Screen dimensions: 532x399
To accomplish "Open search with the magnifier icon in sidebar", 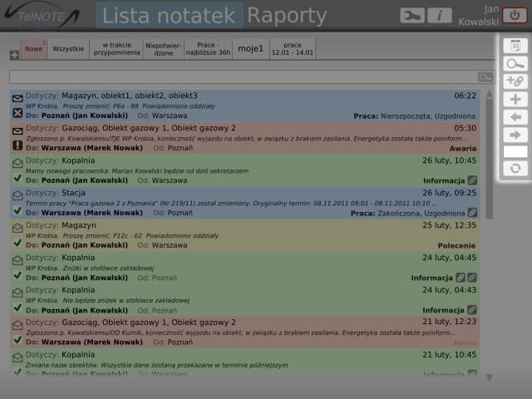I will tap(515, 63).
